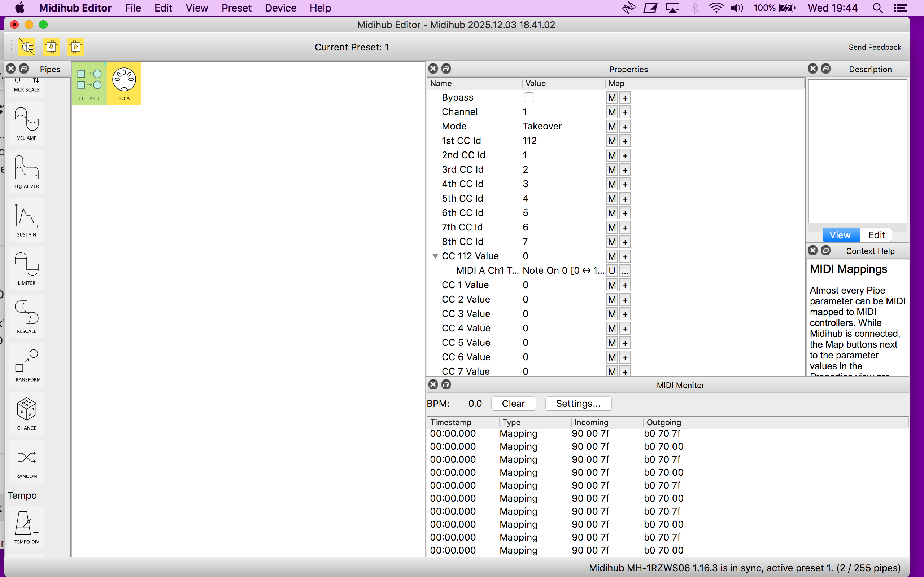Open the Preset menu
The image size is (924, 577).
pyautogui.click(x=236, y=8)
